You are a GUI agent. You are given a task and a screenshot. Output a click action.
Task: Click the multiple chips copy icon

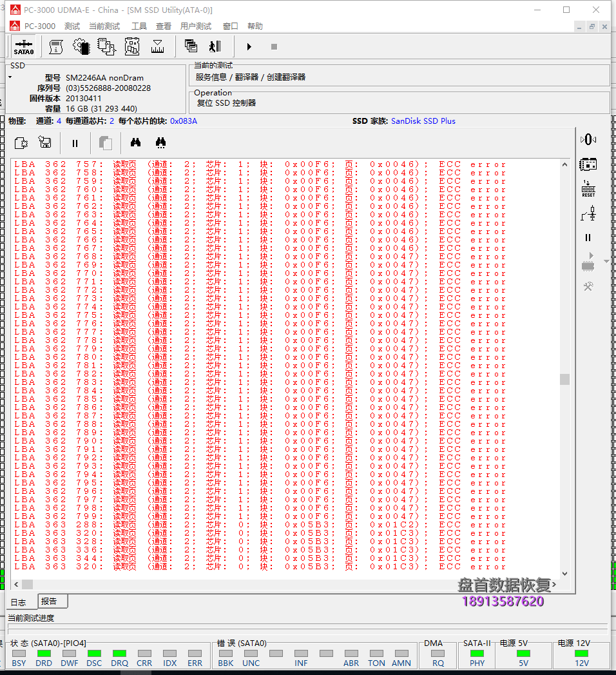point(106,46)
